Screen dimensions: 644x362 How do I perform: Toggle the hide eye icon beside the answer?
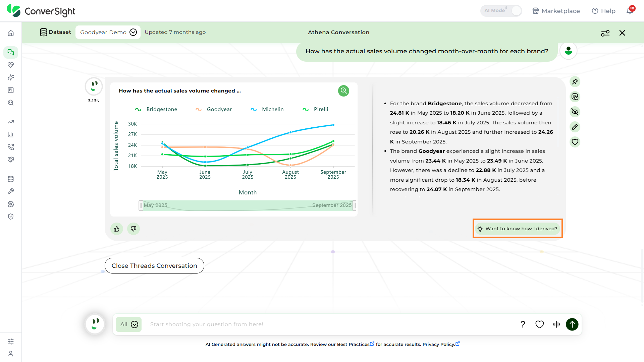(575, 112)
